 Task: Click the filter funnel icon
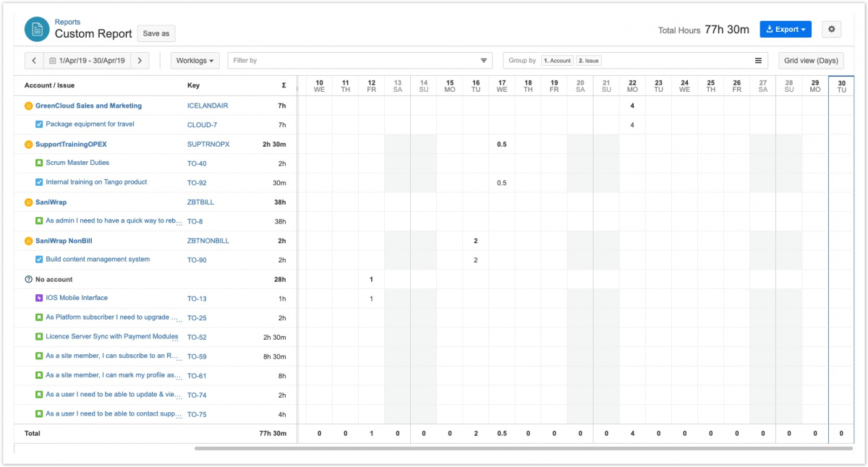coord(484,61)
